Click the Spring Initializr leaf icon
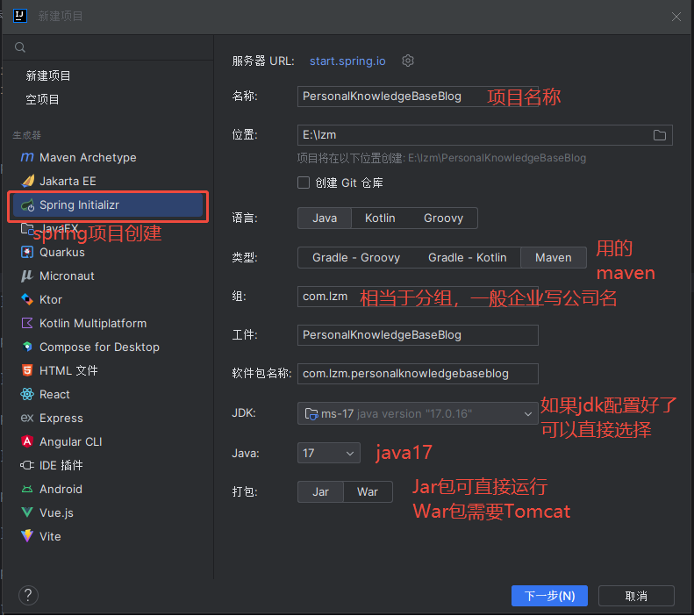 point(27,204)
